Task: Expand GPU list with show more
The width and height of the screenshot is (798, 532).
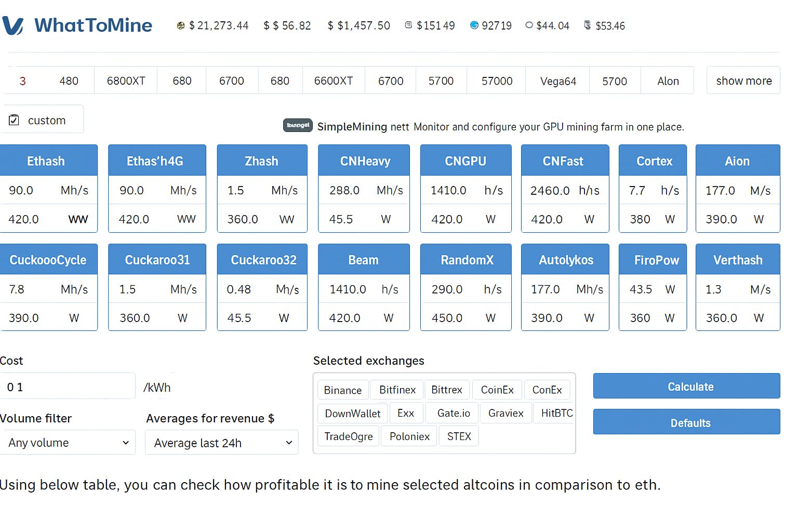Action: tap(743, 81)
